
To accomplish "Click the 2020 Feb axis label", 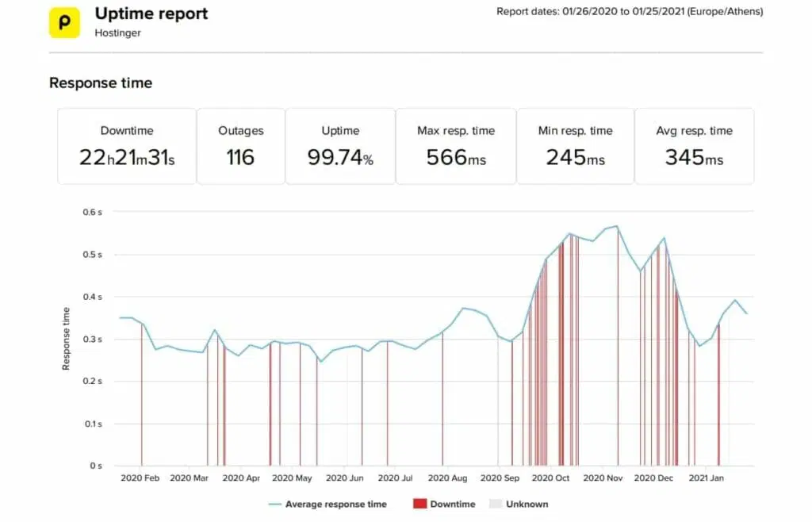I will (x=140, y=478).
